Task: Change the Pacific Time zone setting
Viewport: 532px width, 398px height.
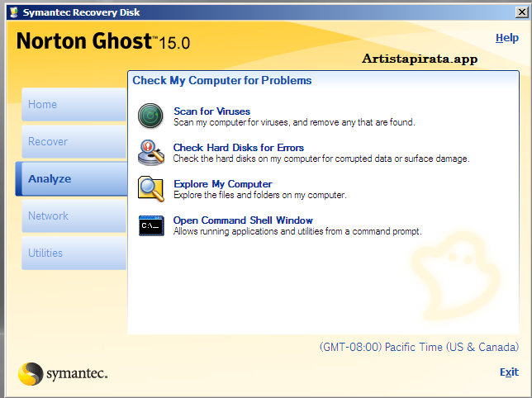Action: (x=419, y=347)
